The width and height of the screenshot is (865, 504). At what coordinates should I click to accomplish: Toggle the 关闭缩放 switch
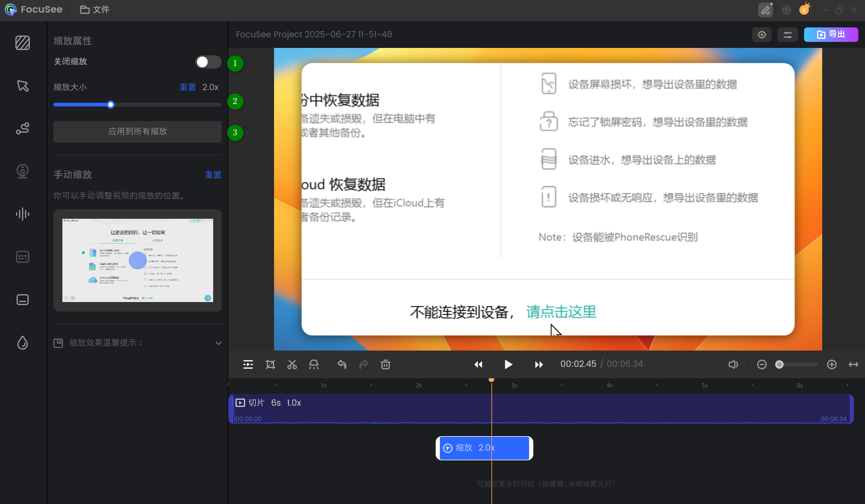[x=208, y=62]
